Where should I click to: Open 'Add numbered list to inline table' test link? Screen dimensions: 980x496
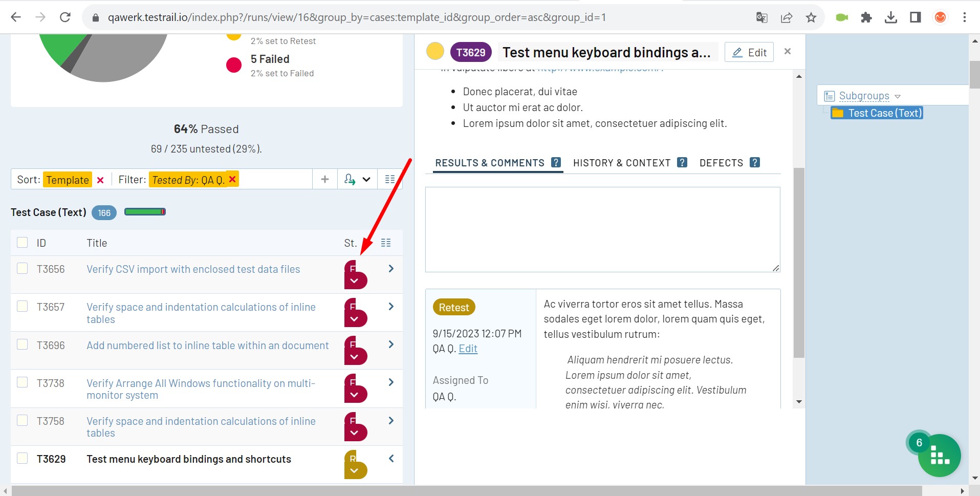pos(208,346)
